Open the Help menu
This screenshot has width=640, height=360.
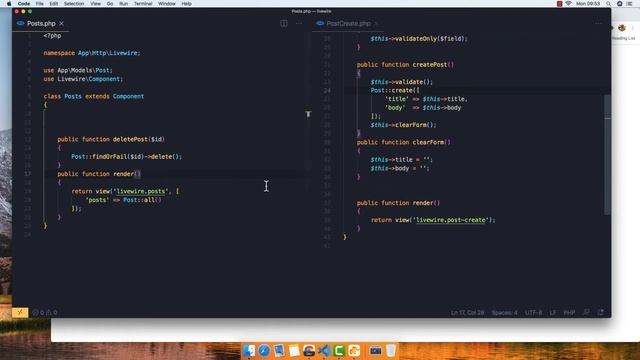click(187, 4)
